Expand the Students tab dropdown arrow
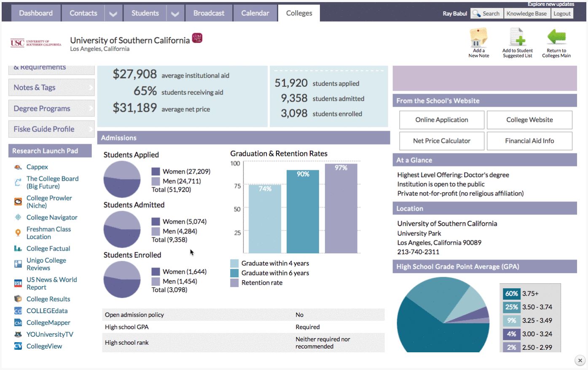 pos(175,13)
